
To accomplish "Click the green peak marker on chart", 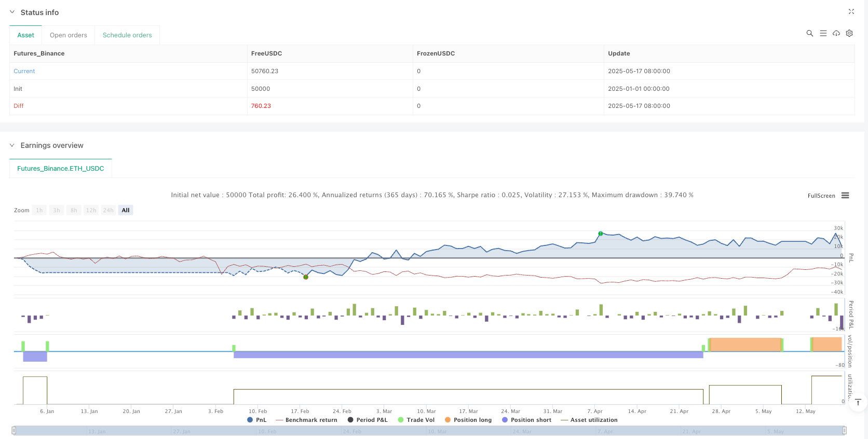I will (600, 234).
